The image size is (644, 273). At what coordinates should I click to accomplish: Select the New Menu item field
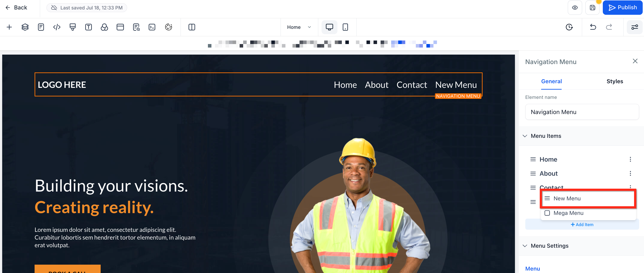click(x=588, y=199)
